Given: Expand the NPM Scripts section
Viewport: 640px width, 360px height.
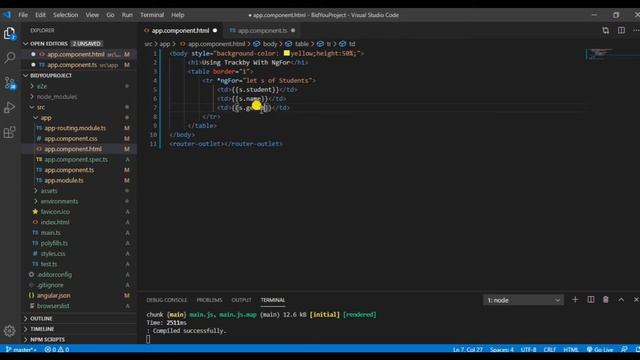Looking at the screenshot, I should [x=79, y=340].
